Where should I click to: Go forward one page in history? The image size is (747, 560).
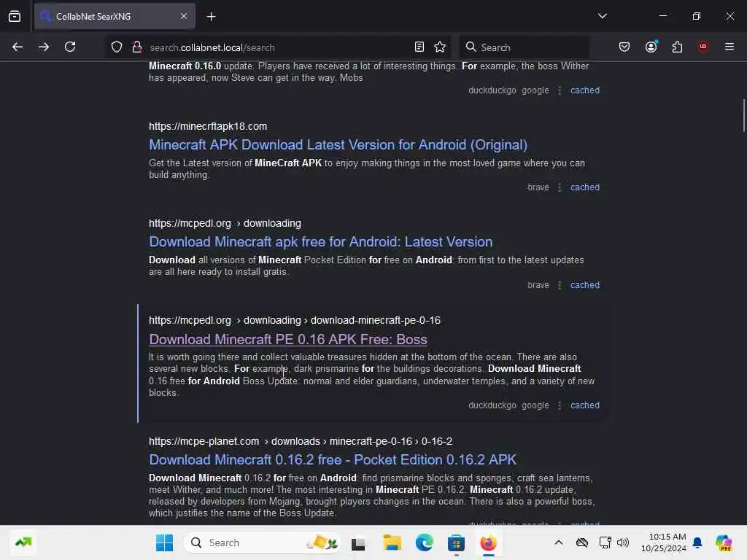click(x=44, y=47)
